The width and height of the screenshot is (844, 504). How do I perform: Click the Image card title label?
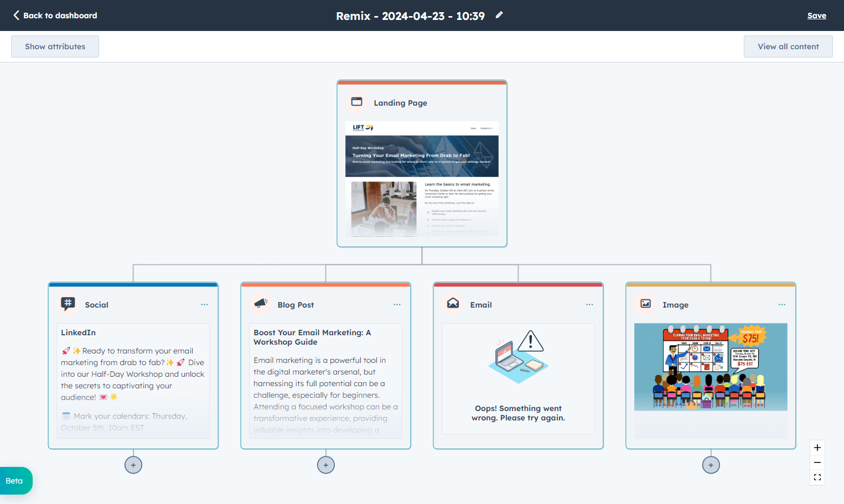(x=676, y=305)
